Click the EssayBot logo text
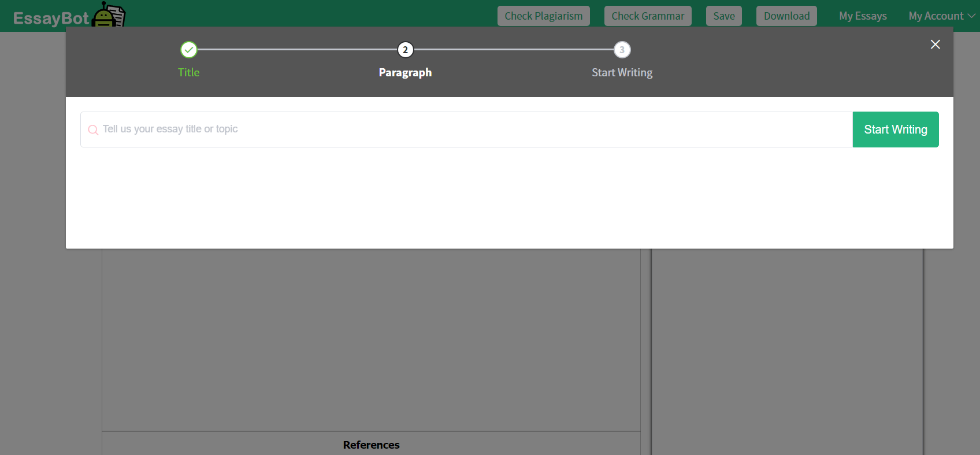 (x=51, y=19)
